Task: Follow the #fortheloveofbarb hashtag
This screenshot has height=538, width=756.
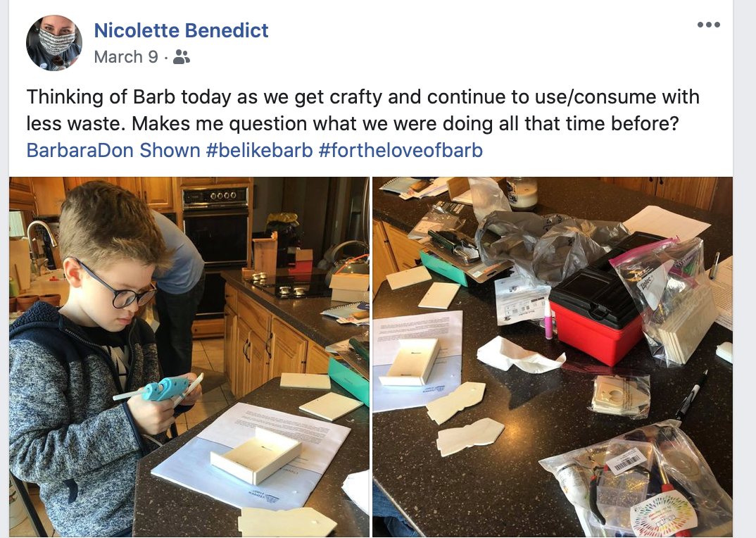Action: tap(401, 151)
